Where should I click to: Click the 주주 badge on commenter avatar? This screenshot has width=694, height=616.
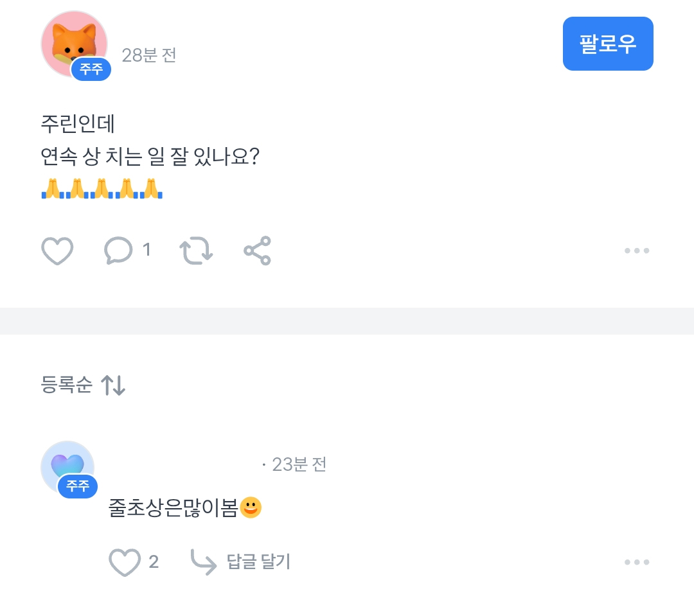[78, 486]
